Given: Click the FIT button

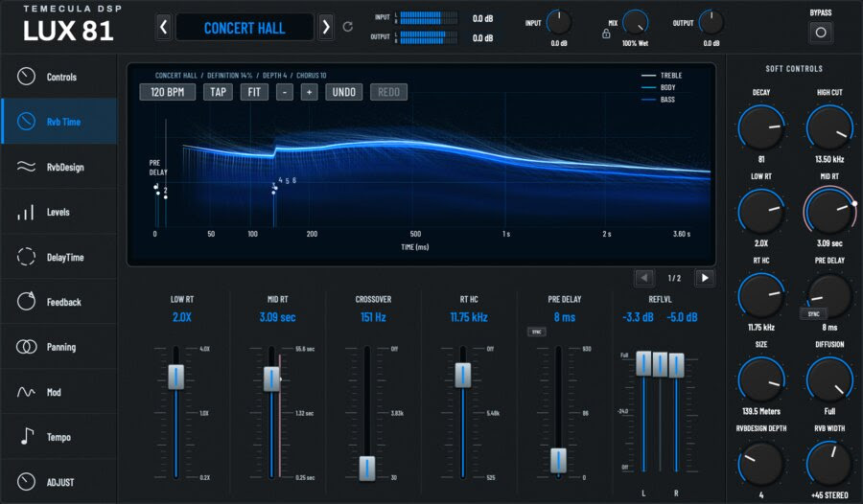Looking at the screenshot, I should [254, 92].
